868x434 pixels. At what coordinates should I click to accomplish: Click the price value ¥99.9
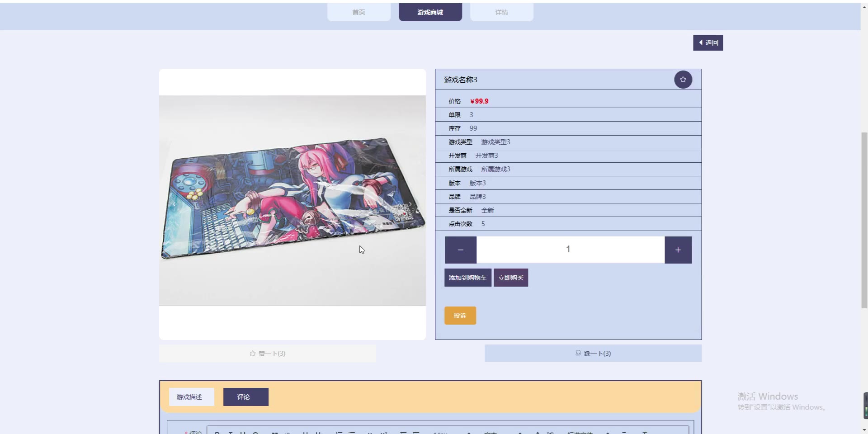click(479, 101)
